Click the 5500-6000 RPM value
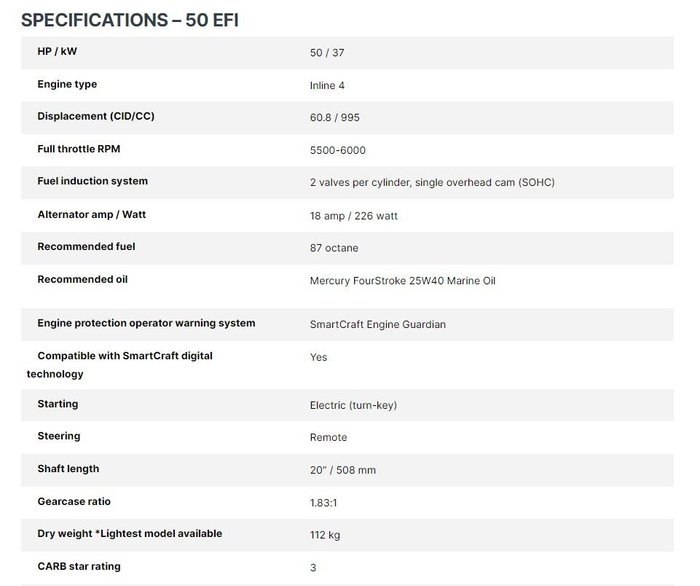The width and height of the screenshot is (700, 586). point(338,150)
